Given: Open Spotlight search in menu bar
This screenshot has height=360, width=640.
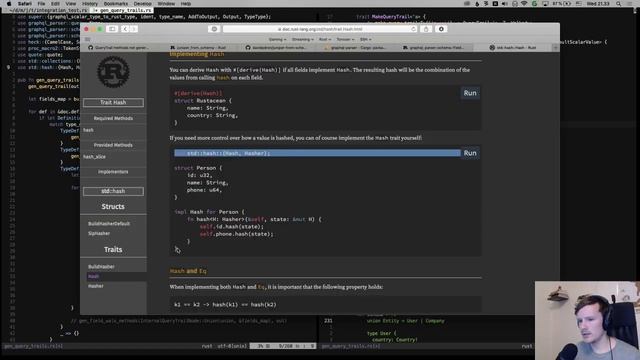Looking at the screenshot, I should coord(619,4).
